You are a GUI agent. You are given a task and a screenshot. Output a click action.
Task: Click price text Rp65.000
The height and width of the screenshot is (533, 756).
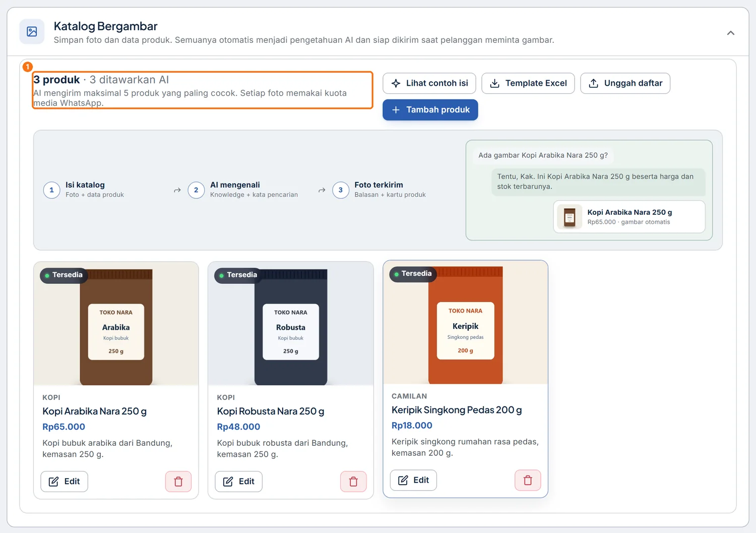pos(64,427)
